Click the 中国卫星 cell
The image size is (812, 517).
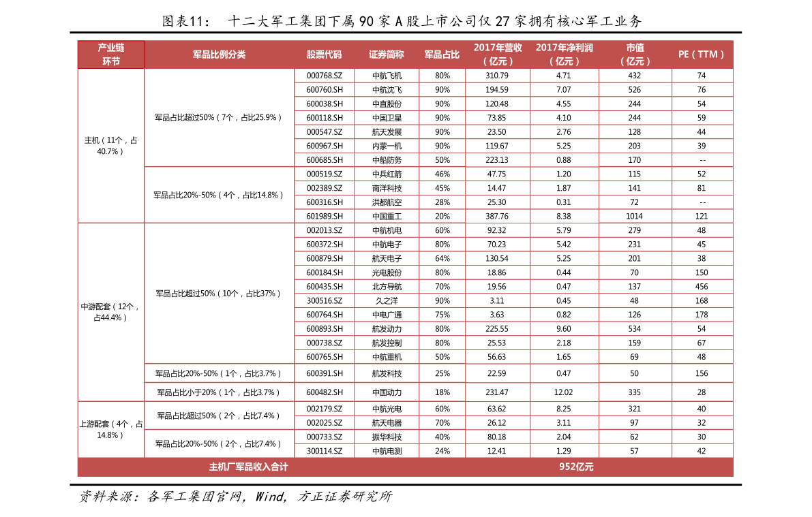point(387,118)
